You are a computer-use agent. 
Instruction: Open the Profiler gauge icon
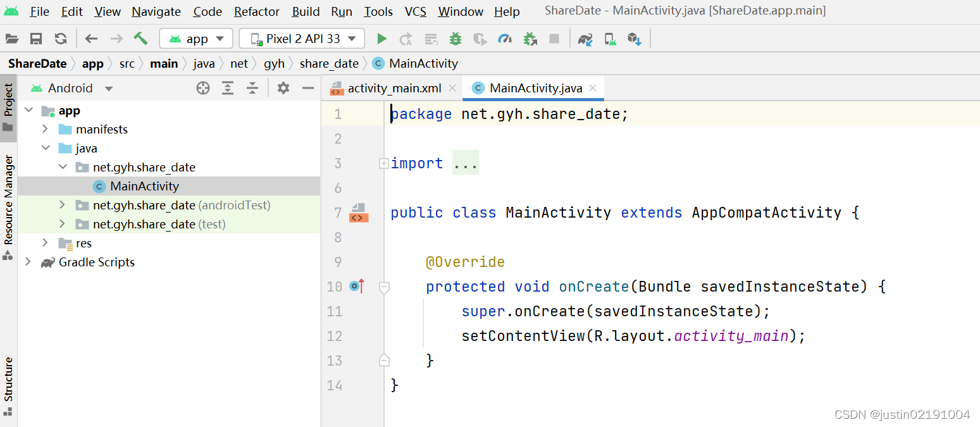[505, 39]
